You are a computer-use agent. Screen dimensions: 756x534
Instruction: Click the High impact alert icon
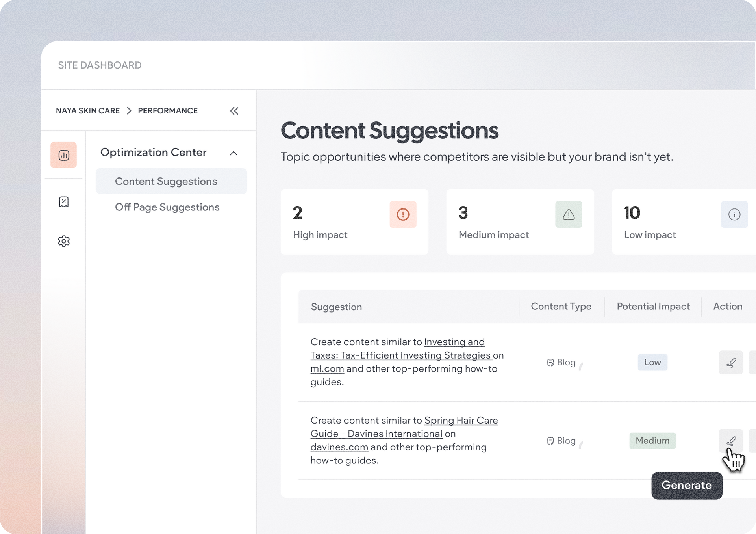point(403,214)
